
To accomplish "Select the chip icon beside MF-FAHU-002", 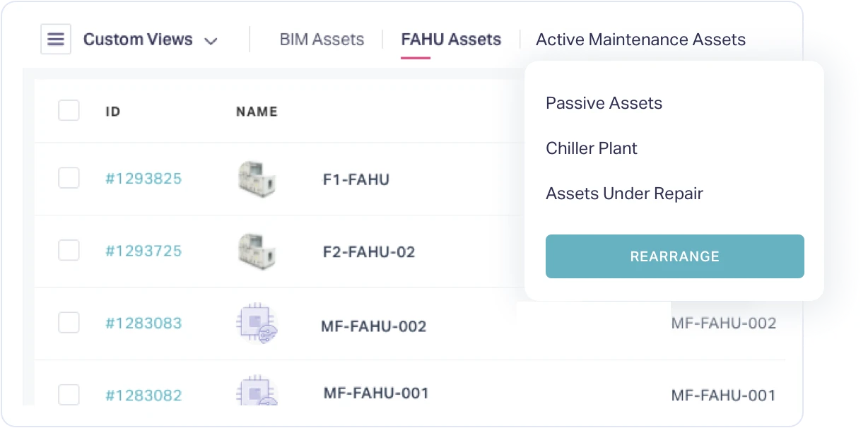I will [257, 323].
